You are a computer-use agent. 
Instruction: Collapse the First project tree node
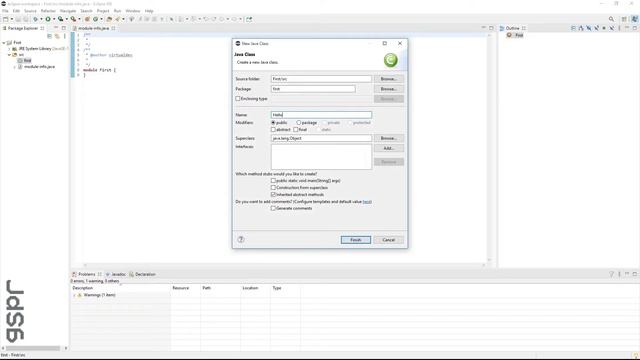[x=4, y=42]
